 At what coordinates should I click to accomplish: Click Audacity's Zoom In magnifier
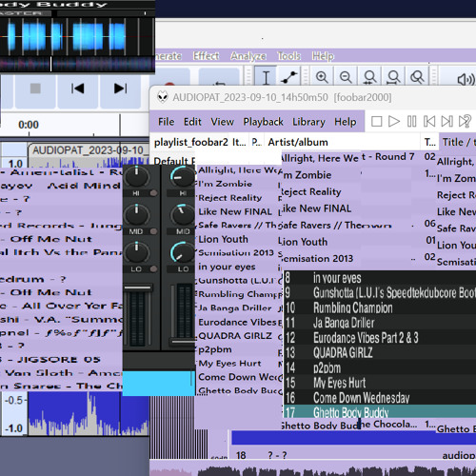point(322,77)
